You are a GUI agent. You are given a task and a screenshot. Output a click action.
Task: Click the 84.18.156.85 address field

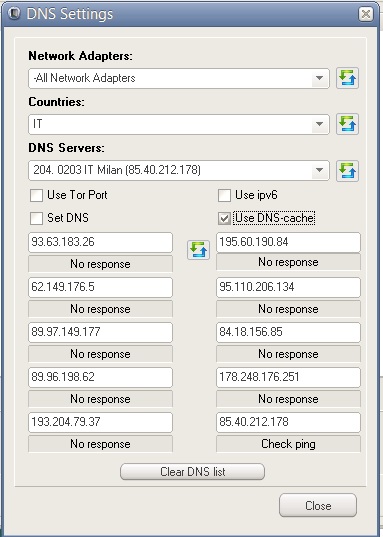[288, 332]
